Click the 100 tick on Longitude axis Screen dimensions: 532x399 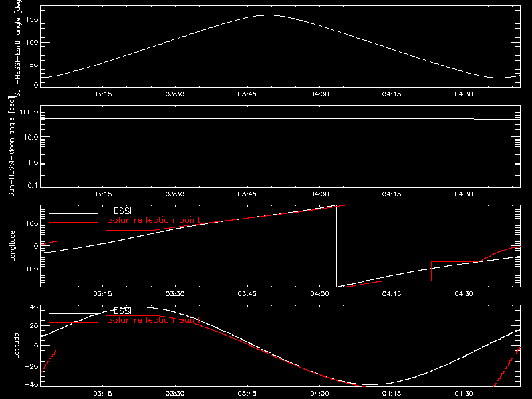click(33, 223)
